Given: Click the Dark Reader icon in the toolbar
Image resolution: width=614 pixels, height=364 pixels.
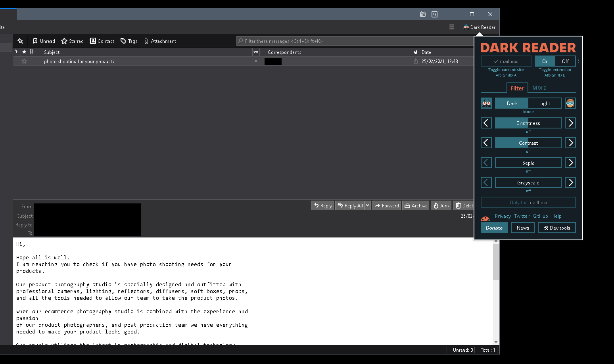Looking at the screenshot, I should click(x=466, y=27).
